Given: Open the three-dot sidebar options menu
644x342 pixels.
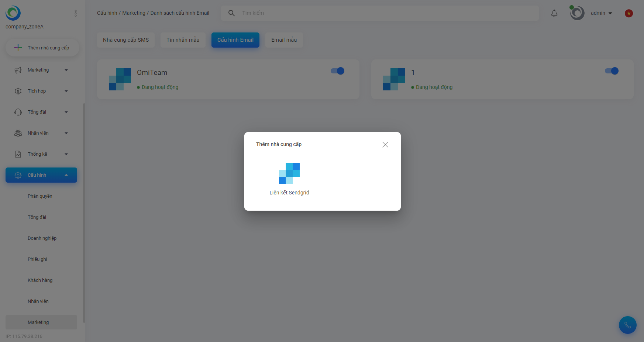Looking at the screenshot, I should (76, 13).
